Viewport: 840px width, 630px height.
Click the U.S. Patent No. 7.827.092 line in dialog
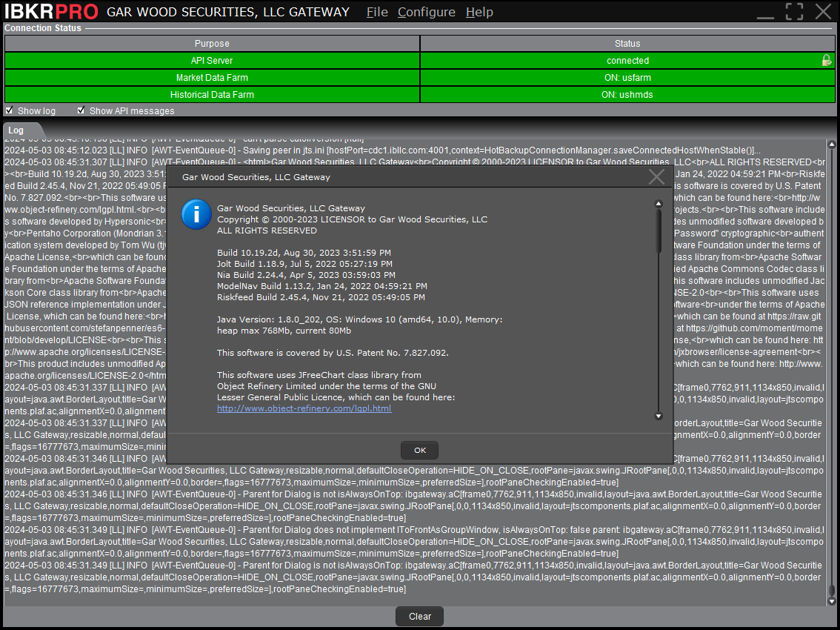pos(333,353)
